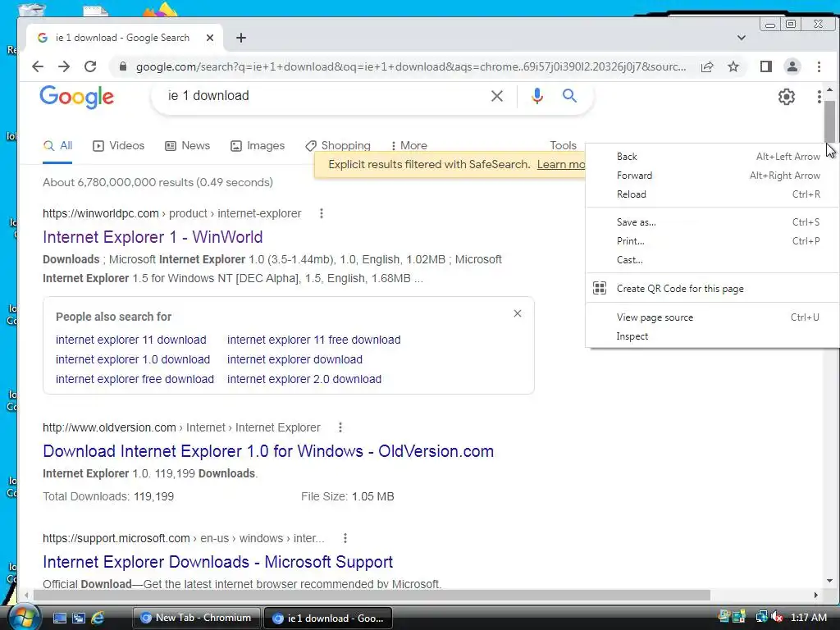Click Create QR Code for this page
The image size is (840, 630).
713,289
